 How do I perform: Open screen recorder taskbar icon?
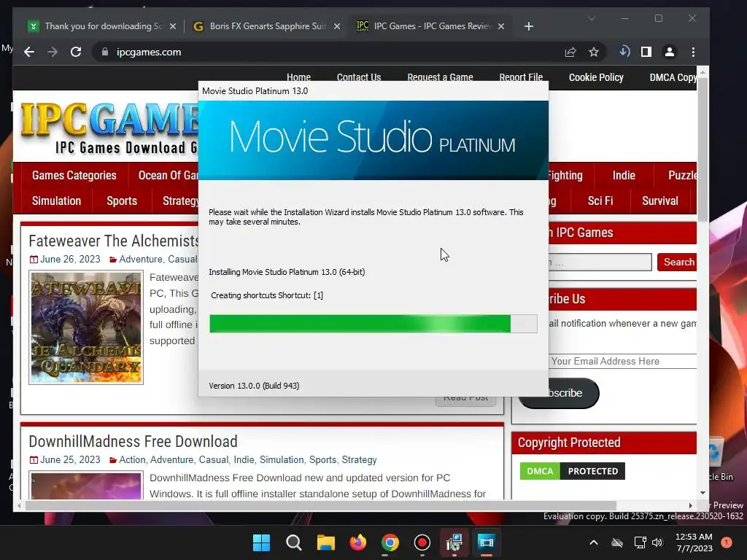(x=422, y=542)
